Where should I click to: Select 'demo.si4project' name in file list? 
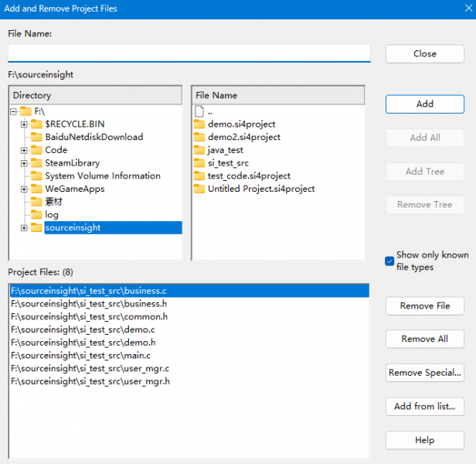click(x=241, y=124)
